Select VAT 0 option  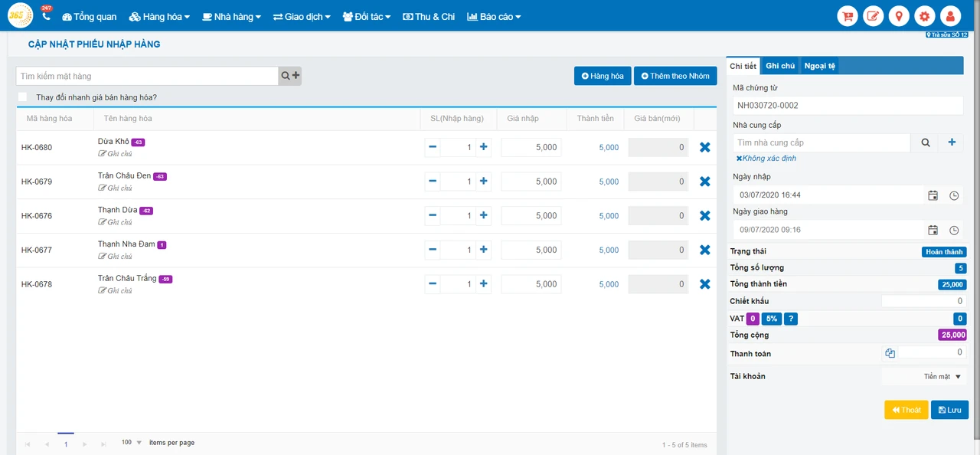(753, 319)
